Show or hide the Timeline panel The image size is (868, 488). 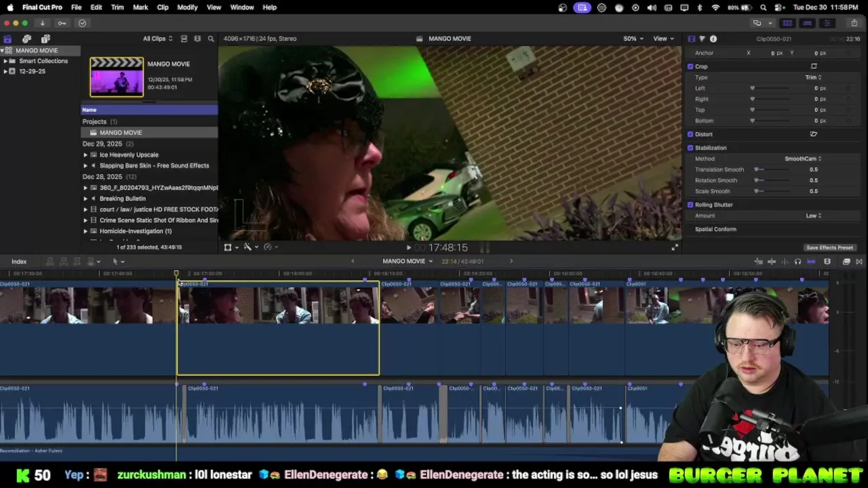click(807, 23)
